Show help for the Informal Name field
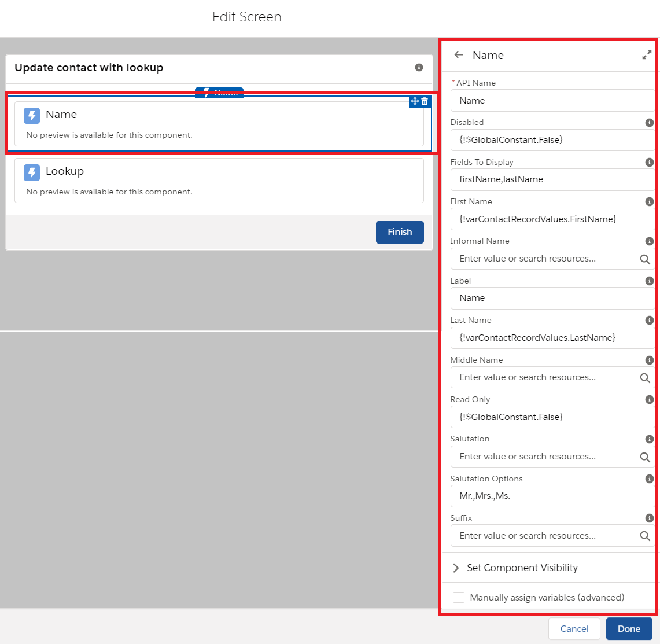This screenshot has width=660, height=644. 650,241
